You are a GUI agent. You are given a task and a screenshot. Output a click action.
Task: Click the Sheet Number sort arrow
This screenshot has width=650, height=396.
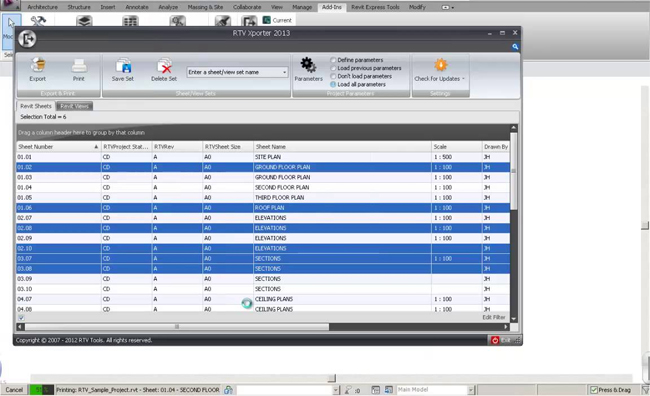pyautogui.click(x=96, y=147)
